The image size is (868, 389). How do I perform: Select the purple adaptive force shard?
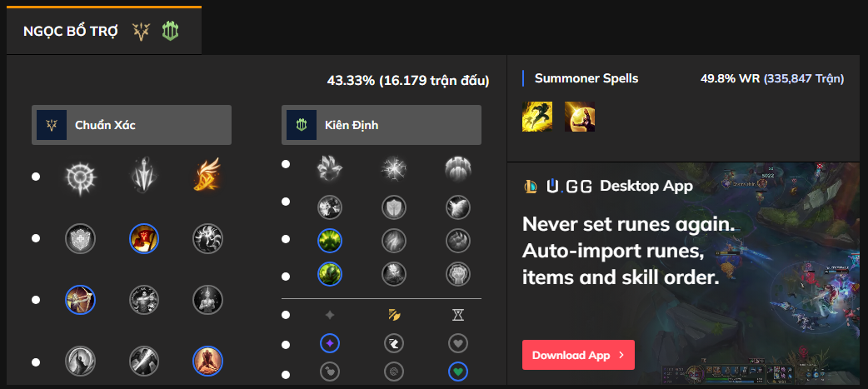coord(331,343)
